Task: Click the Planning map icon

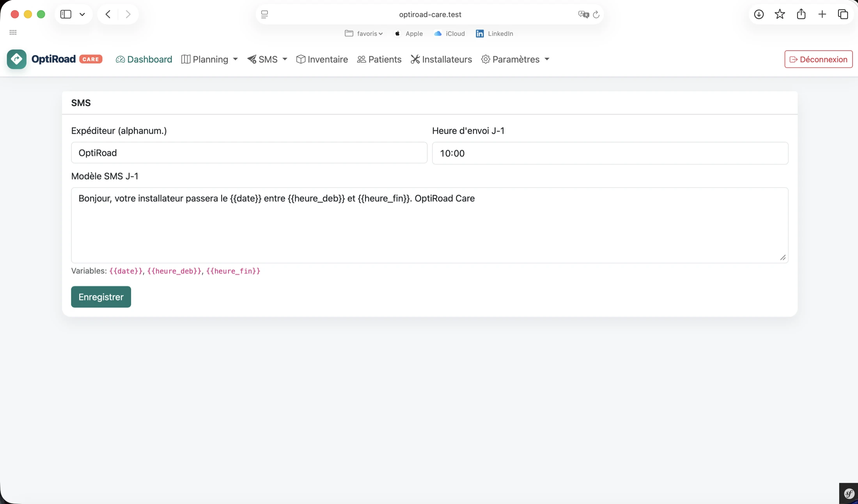Action: coord(186,59)
